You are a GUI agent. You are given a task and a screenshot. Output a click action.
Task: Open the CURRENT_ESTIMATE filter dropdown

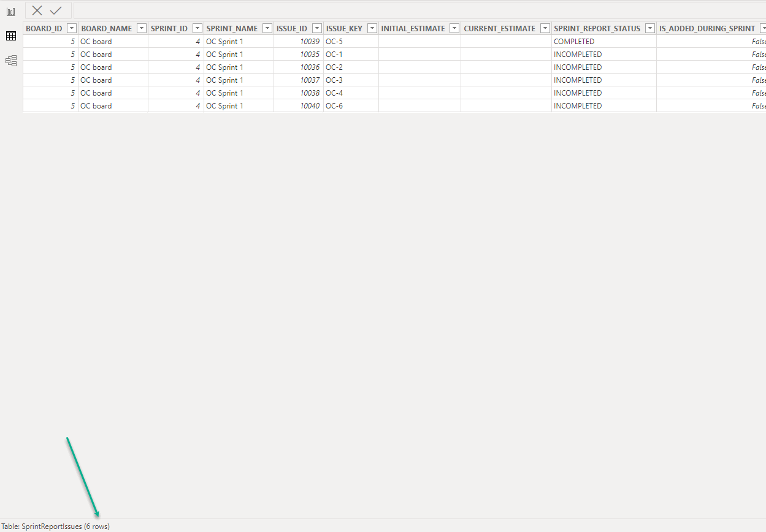[x=545, y=28]
